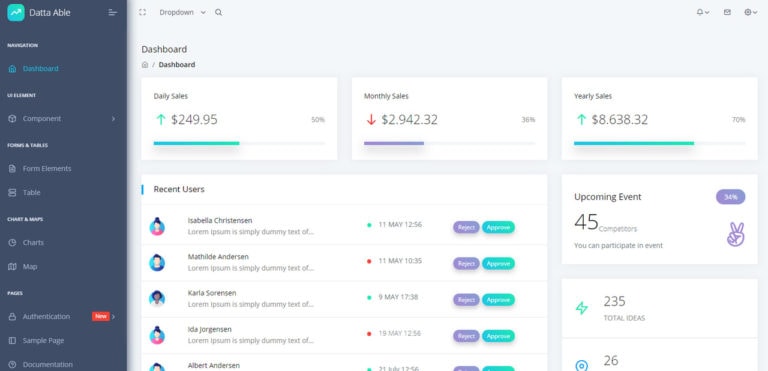Image resolution: width=768 pixels, height=371 pixels.
Task: Expand the Authentication menu chevron
Action: pyautogui.click(x=114, y=317)
